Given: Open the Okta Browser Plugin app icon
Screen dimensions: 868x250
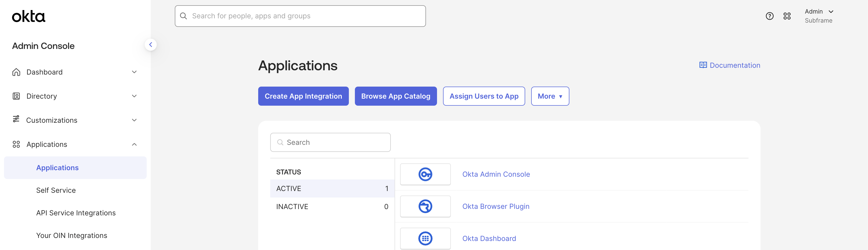Looking at the screenshot, I should coord(425,206).
